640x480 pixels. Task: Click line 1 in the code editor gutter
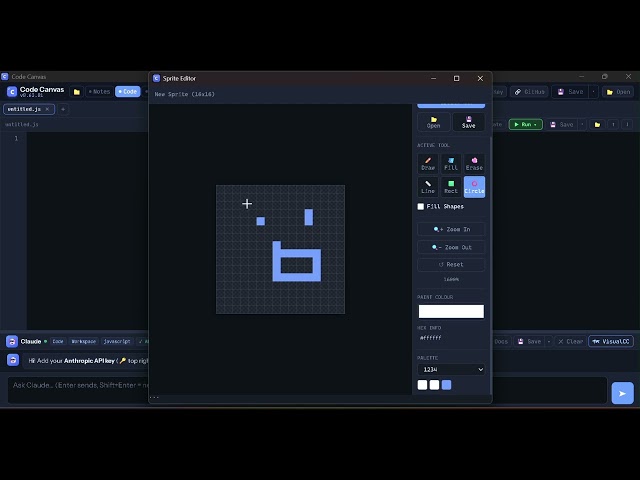pos(16,138)
